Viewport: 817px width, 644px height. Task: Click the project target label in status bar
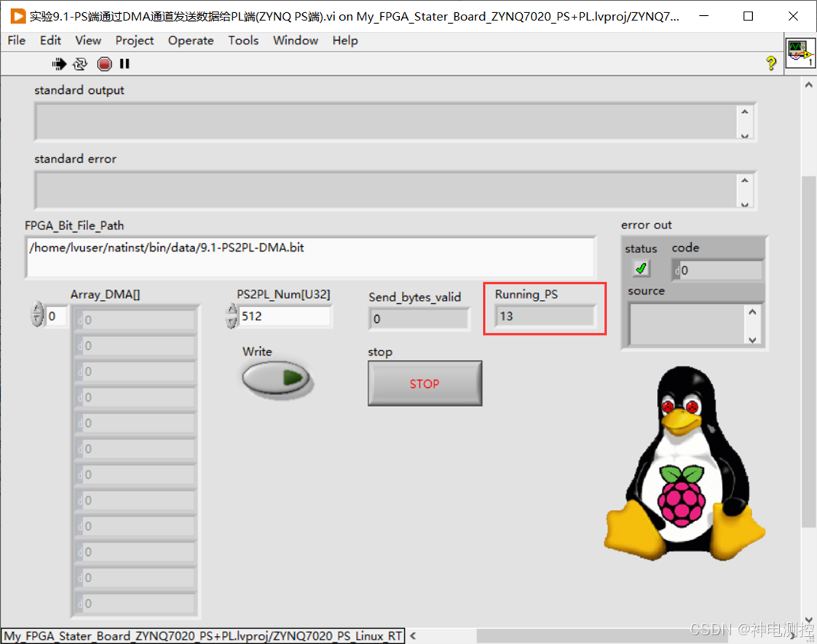[x=203, y=636]
